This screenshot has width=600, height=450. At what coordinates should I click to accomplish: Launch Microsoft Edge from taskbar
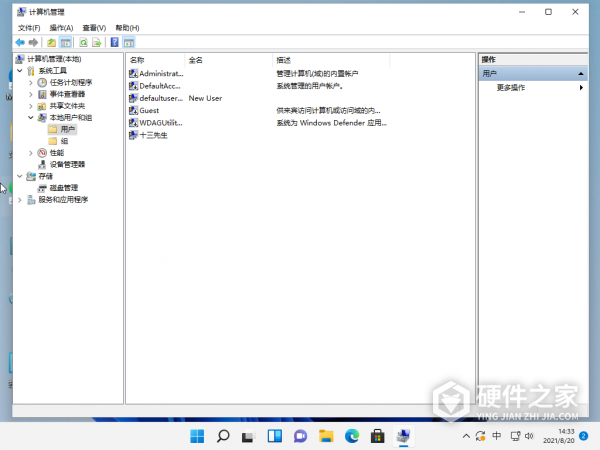click(x=352, y=436)
